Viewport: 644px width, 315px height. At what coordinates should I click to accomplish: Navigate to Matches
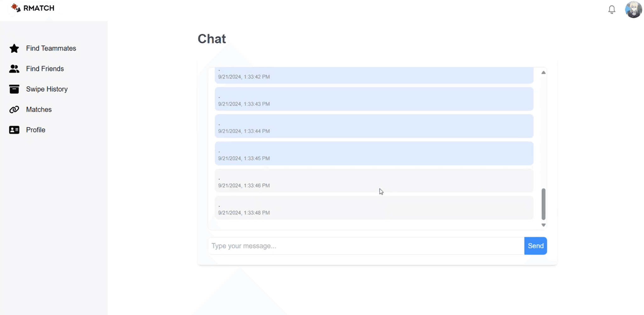click(39, 110)
